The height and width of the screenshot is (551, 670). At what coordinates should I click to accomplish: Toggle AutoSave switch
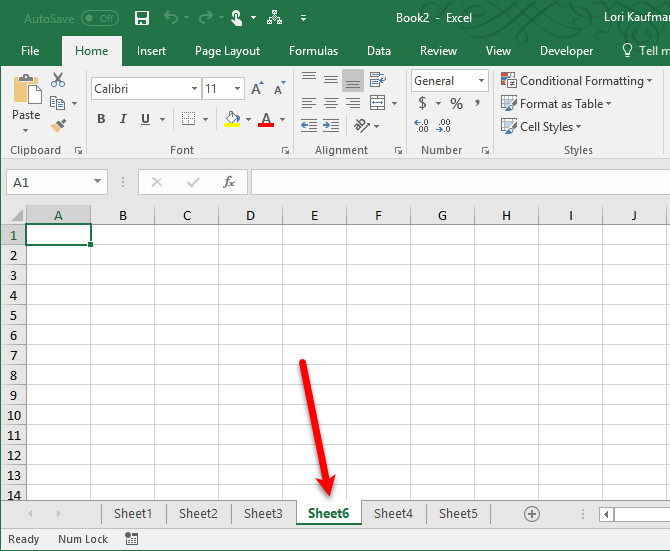pos(100,18)
